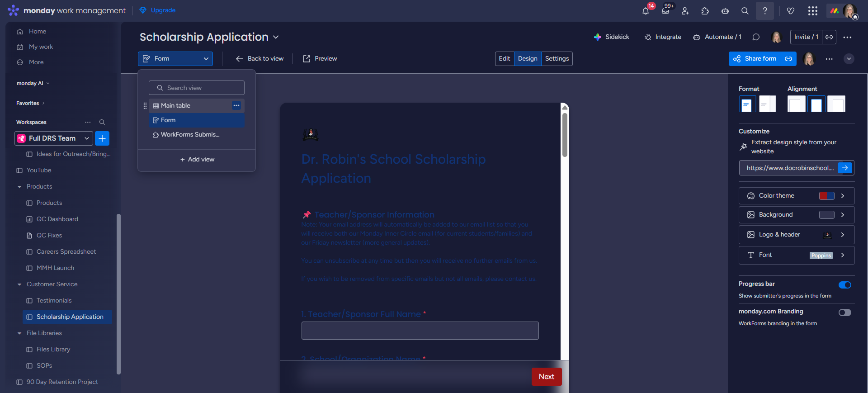This screenshot has height=393, width=868.
Task: Enable the monday.com Branding toggle
Action: (845, 313)
